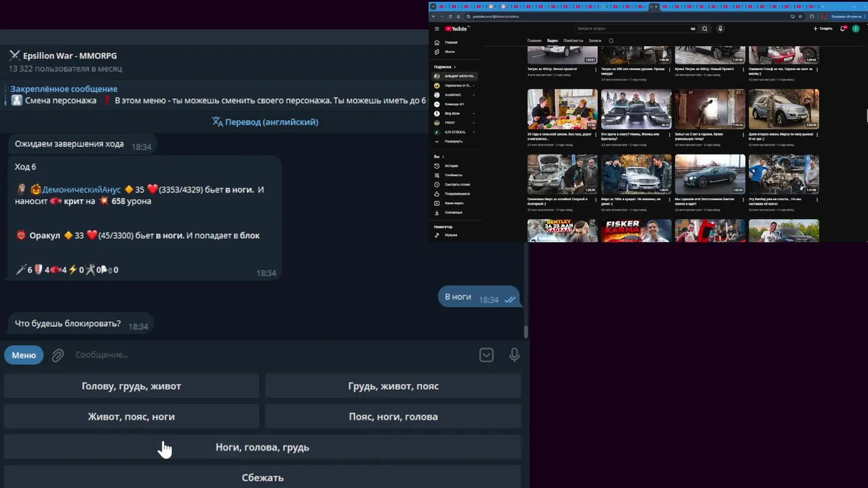
Task: Click the channel search magnifier icon
Action: coord(611,41)
